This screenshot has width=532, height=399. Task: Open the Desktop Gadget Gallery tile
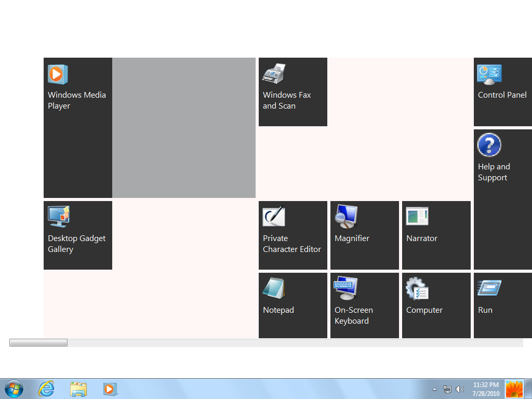pyautogui.click(x=78, y=235)
